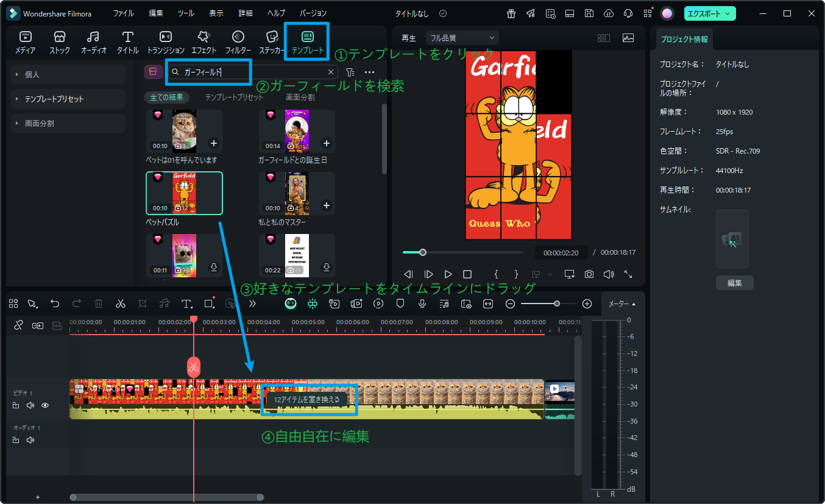
Task: Open the ファイル menu
Action: click(x=124, y=13)
